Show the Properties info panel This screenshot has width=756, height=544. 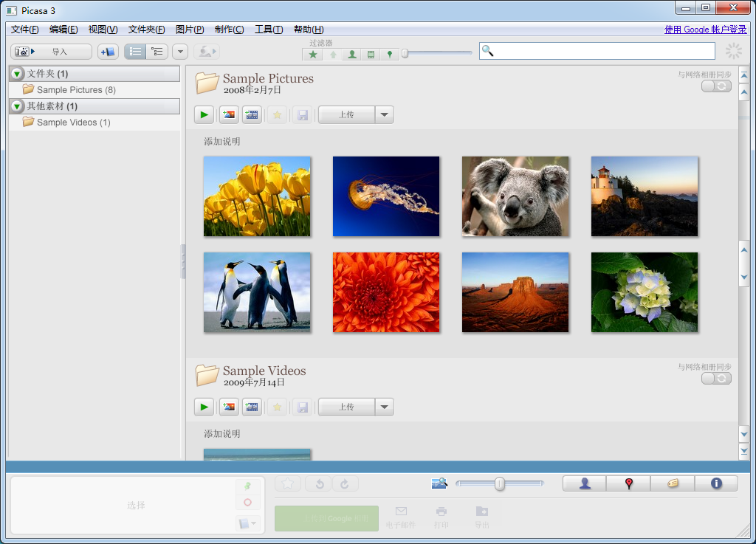tap(715, 483)
